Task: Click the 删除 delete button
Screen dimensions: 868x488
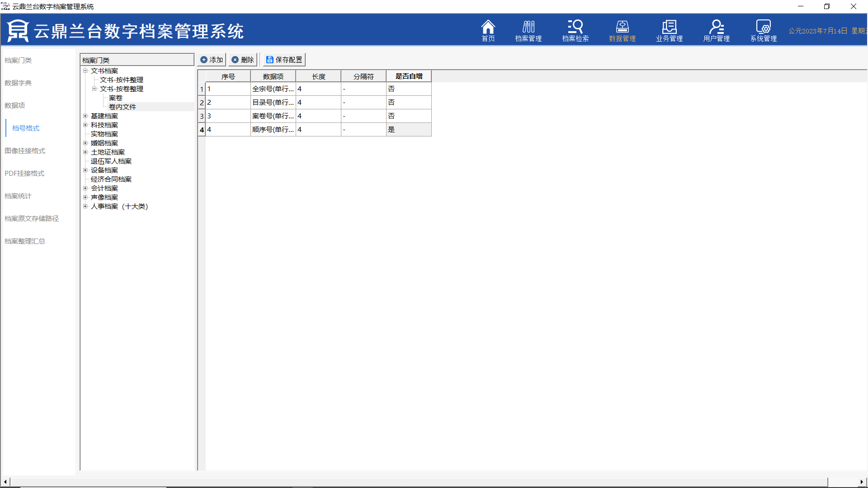Action: coord(243,60)
